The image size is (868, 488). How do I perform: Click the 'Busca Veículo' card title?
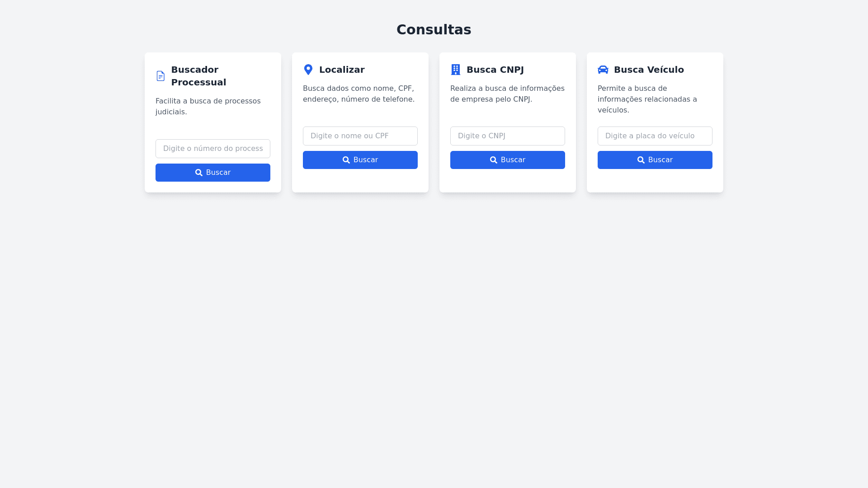coord(649,70)
